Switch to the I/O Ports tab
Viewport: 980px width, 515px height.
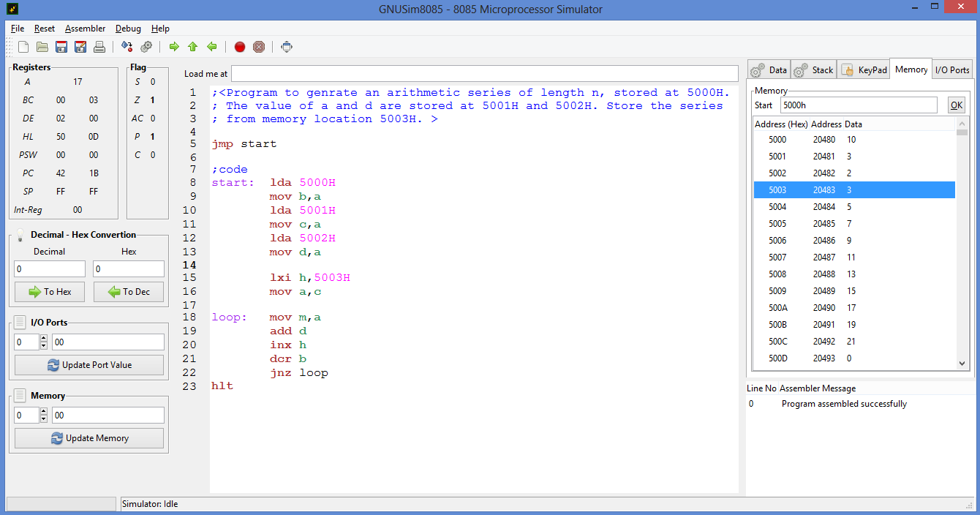click(x=952, y=70)
